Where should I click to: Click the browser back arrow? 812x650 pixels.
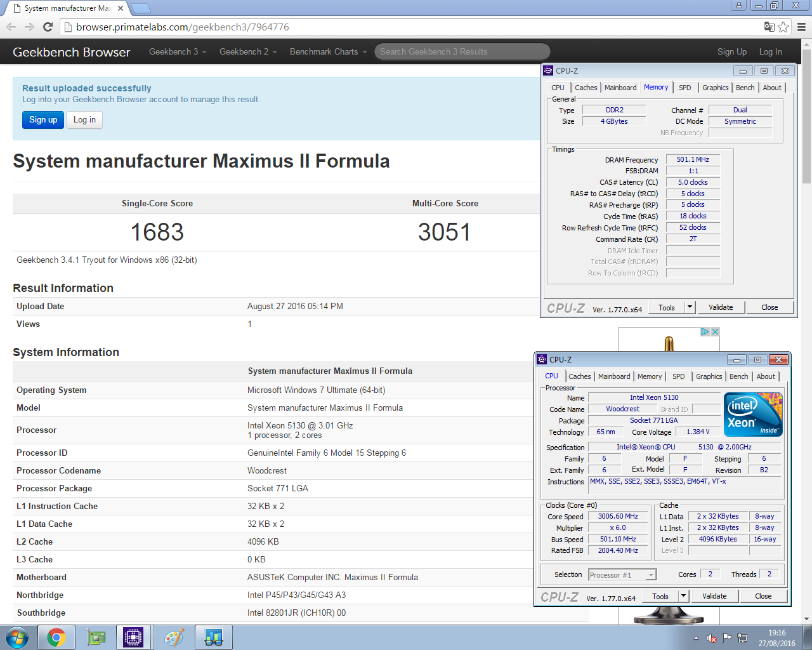click(11, 27)
